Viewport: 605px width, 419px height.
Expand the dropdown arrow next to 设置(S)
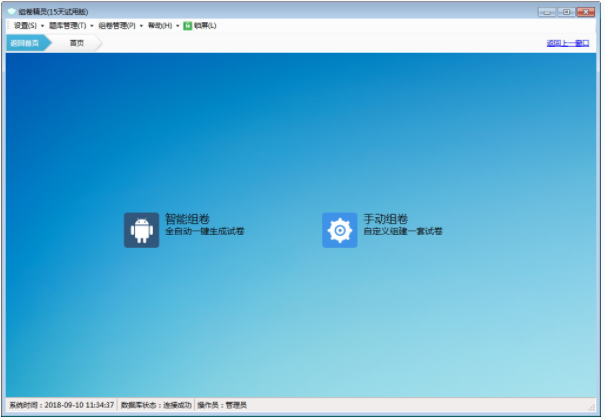point(42,26)
